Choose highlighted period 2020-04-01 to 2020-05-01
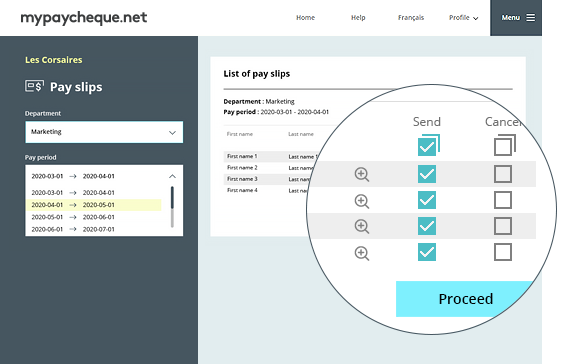 coord(94,205)
